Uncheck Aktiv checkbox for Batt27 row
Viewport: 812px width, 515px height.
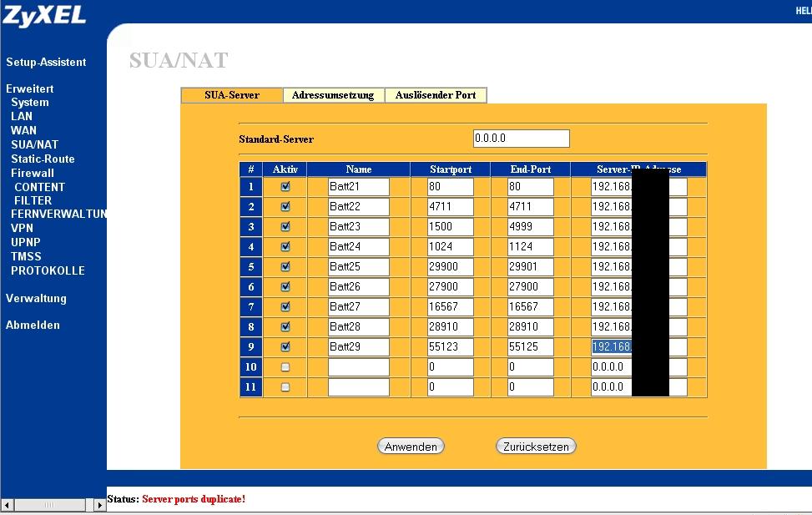pos(285,306)
